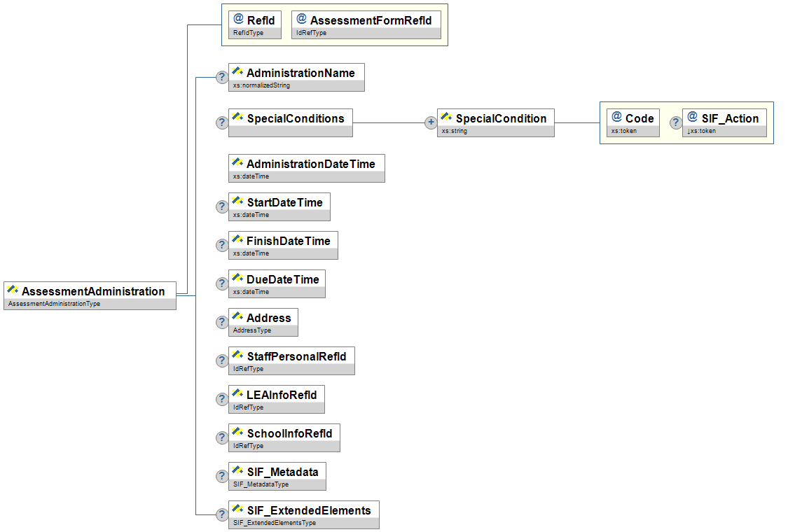The width and height of the screenshot is (802, 532).
Task: Click the question mark icon beside AdministrationName
Action: pos(221,77)
